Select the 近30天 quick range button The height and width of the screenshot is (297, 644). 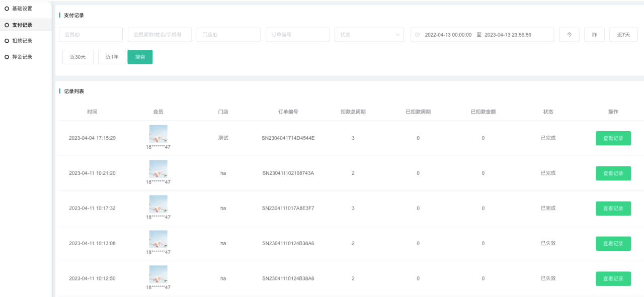(78, 57)
